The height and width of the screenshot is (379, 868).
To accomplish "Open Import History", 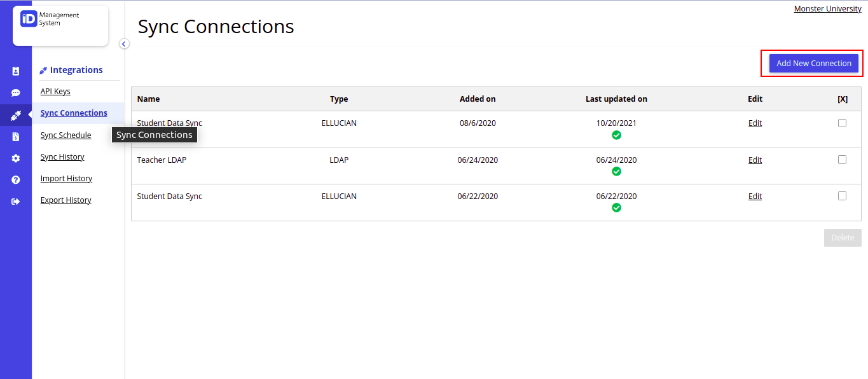I will [66, 178].
